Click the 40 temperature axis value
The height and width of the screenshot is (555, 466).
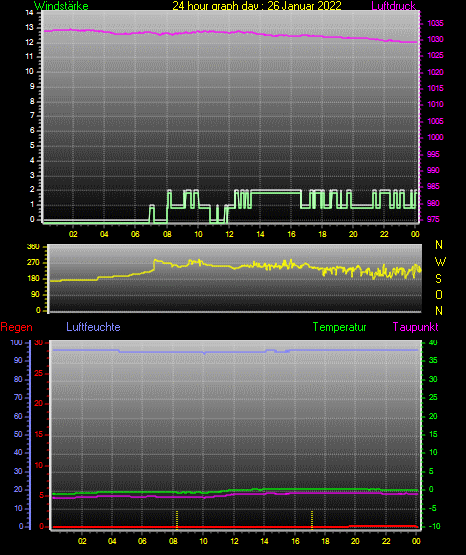433,342
